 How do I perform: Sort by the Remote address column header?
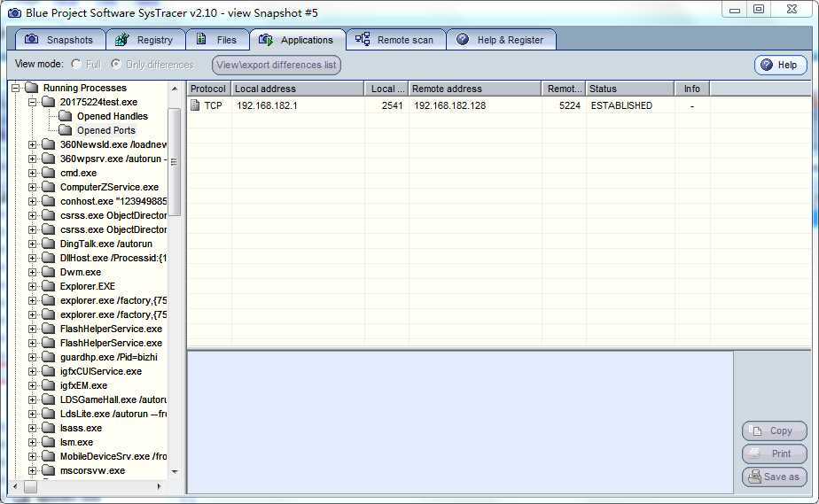pos(474,89)
